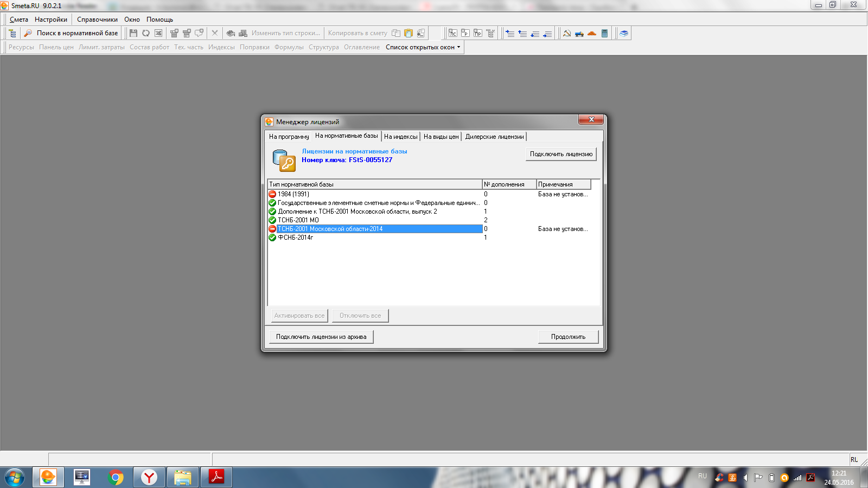Image resolution: width=868 pixels, height=488 pixels.
Task: Click № дополнения column header
Action: tap(509, 184)
